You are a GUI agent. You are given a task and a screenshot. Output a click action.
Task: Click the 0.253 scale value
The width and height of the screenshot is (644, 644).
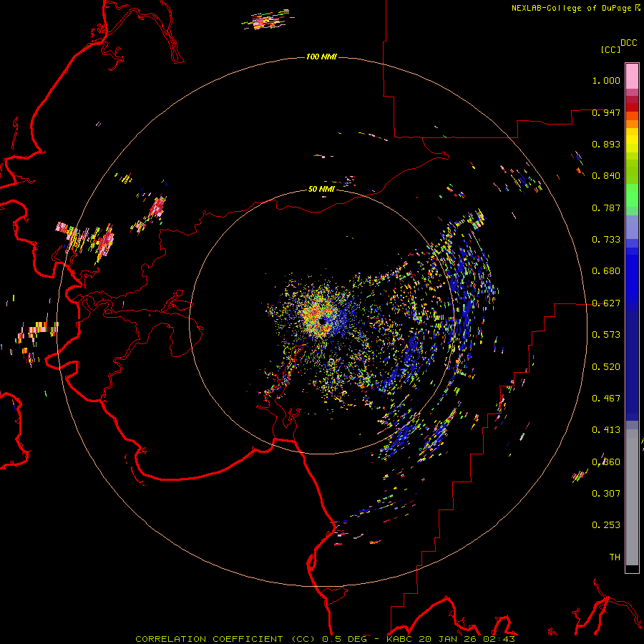point(606,525)
